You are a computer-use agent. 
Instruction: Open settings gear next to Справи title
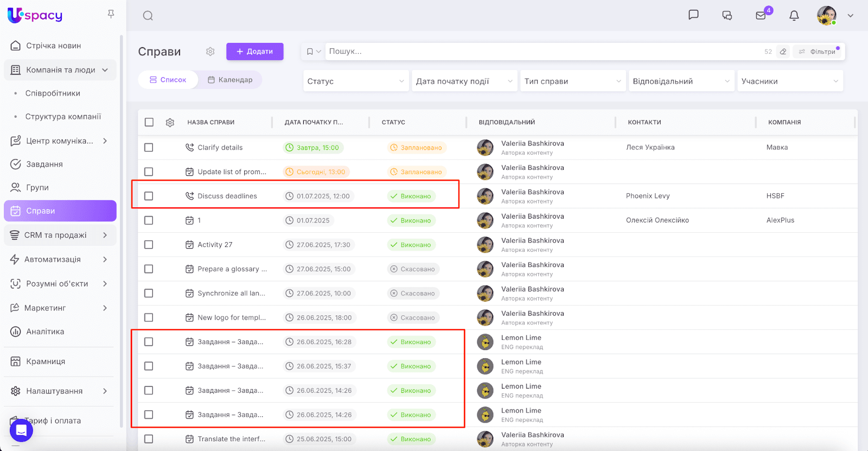click(x=210, y=52)
